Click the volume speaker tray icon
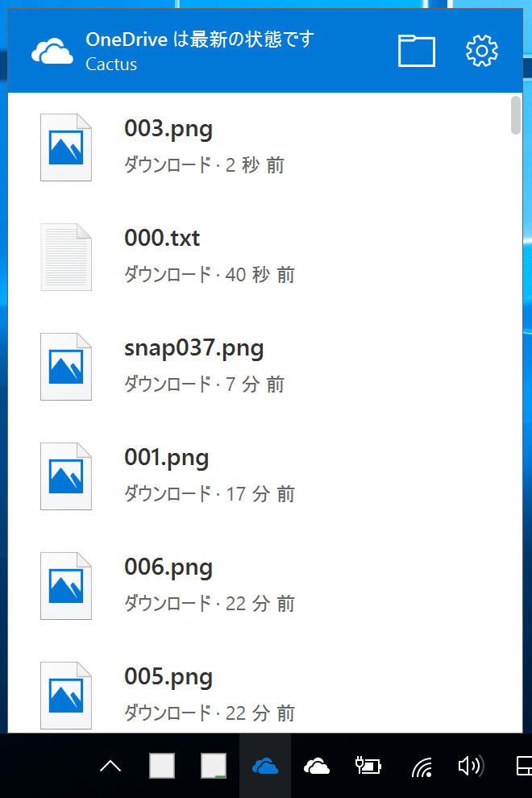The height and width of the screenshot is (798, 532). pos(471,766)
